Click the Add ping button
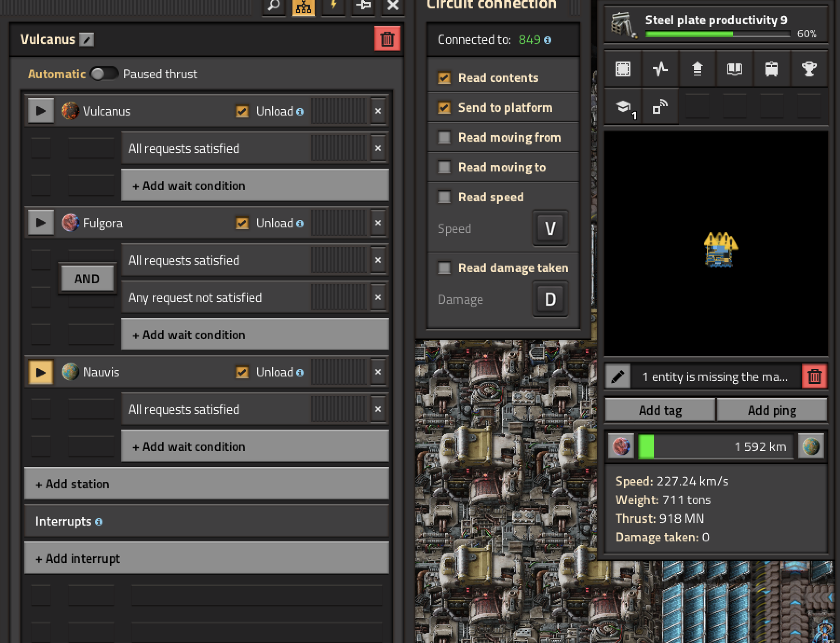Screen dimensions: 840x643 tap(772, 410)
